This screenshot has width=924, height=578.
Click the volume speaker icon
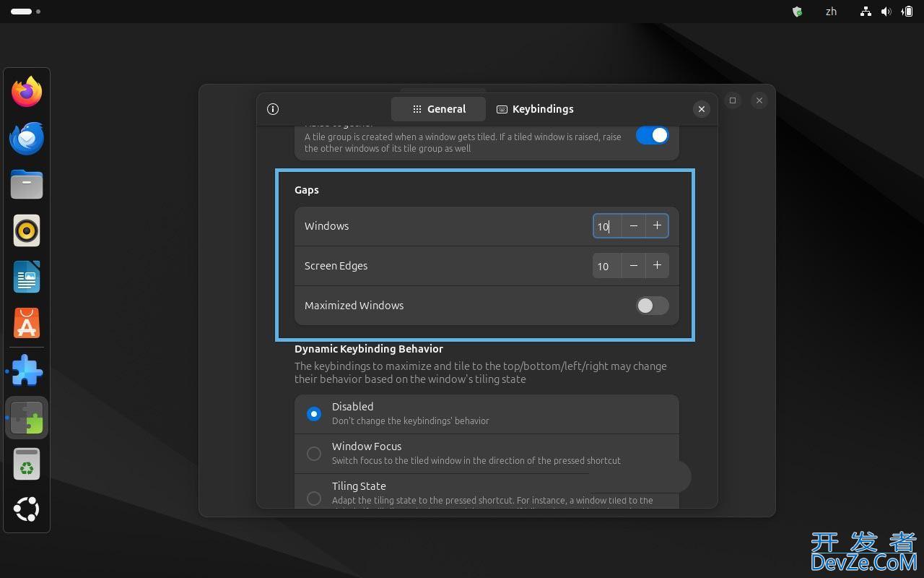(886, 12)
